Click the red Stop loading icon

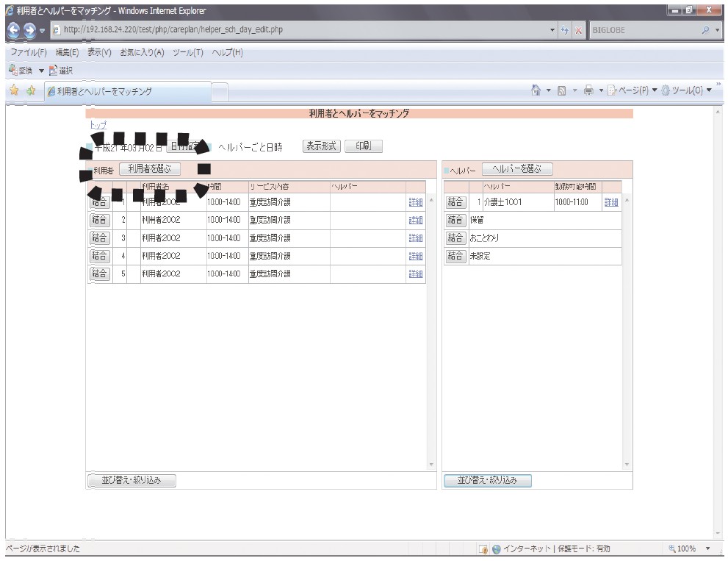coord(578,30)
